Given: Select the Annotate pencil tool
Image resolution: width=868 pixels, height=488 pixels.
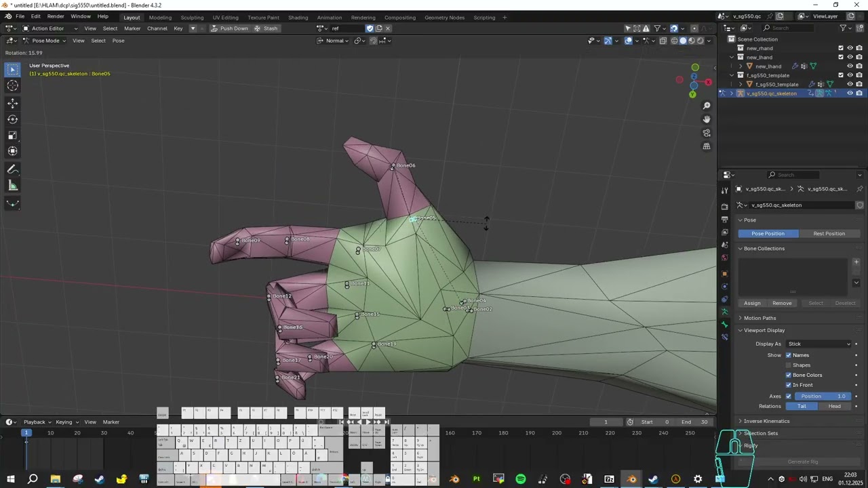Looking at the screenshot, I should (x=13, y=169).
